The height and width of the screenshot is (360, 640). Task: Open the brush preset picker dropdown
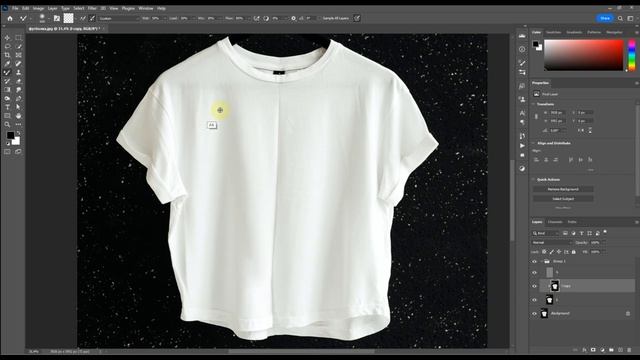click(48, 18)
